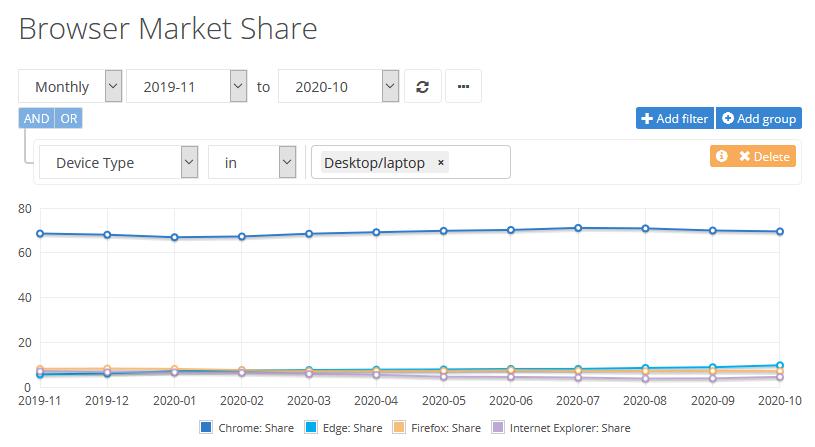Open the Monthly interval dropdown
Viewport: 815px width, 447px height.
point(70,86)
